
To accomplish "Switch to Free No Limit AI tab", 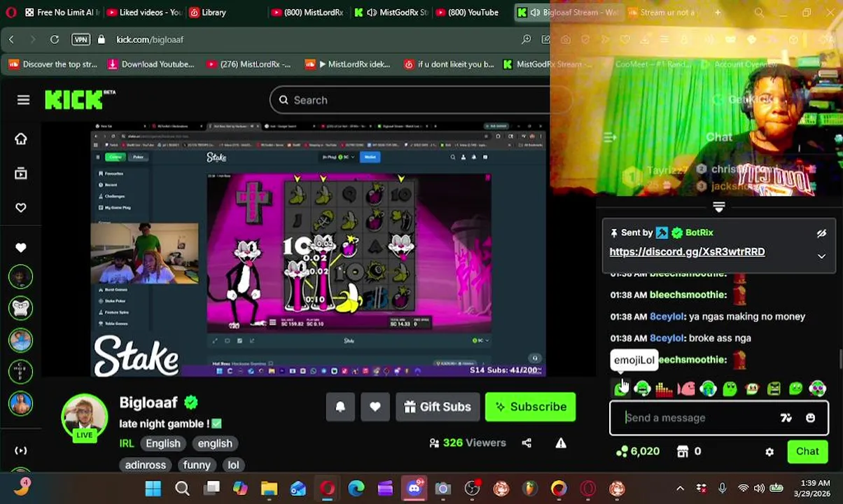I will point(62,12).
